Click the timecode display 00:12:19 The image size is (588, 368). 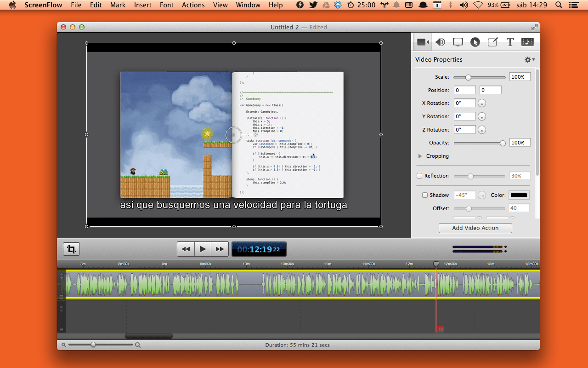259,249
